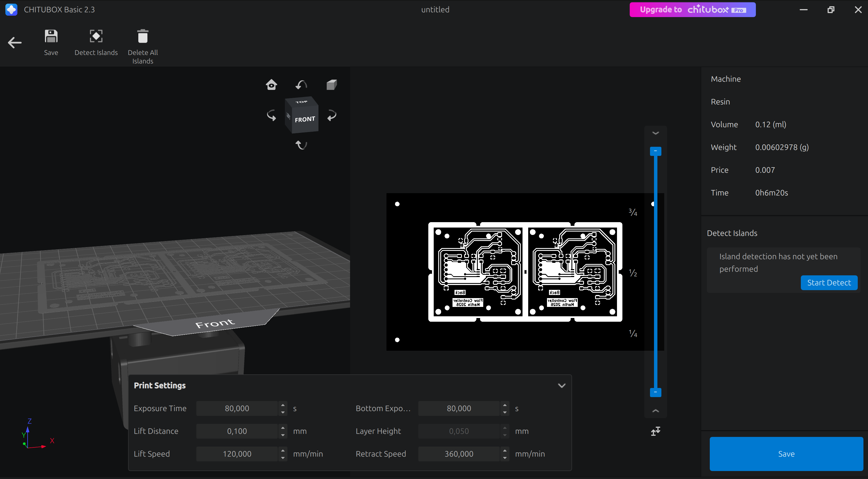Select the FRONT face of the view cube
The image size is (868, 479).
(x=305, y=119)
